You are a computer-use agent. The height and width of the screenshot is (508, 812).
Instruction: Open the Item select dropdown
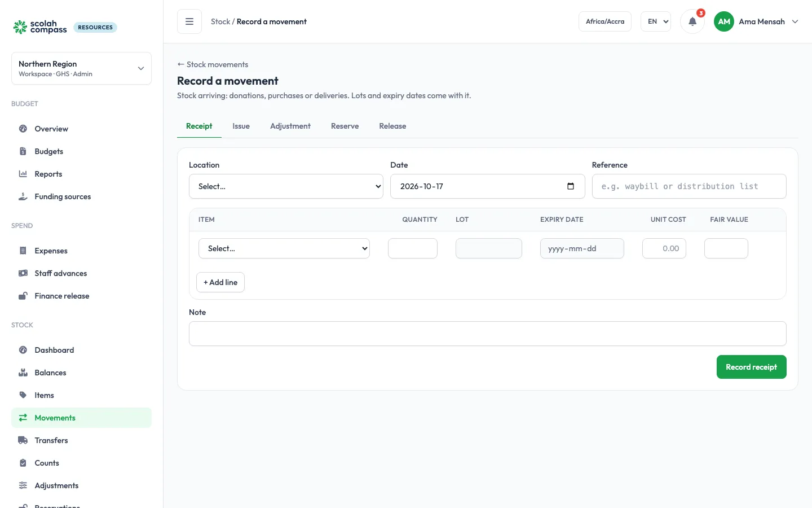point(284,248)
